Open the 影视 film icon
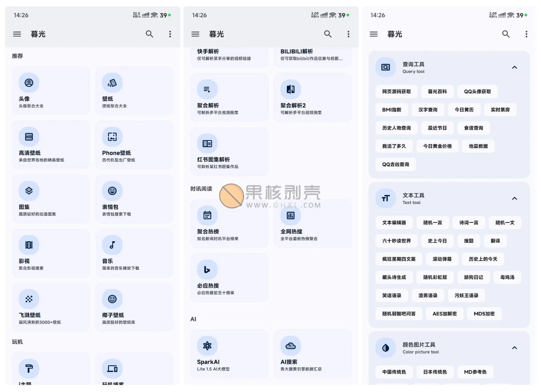This screenshot has width=541, height=392. (x=29, y=245)
